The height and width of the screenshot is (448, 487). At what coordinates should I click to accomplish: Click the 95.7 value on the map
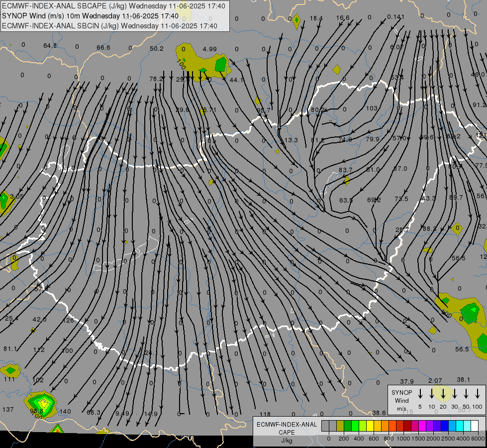(263, 111)
